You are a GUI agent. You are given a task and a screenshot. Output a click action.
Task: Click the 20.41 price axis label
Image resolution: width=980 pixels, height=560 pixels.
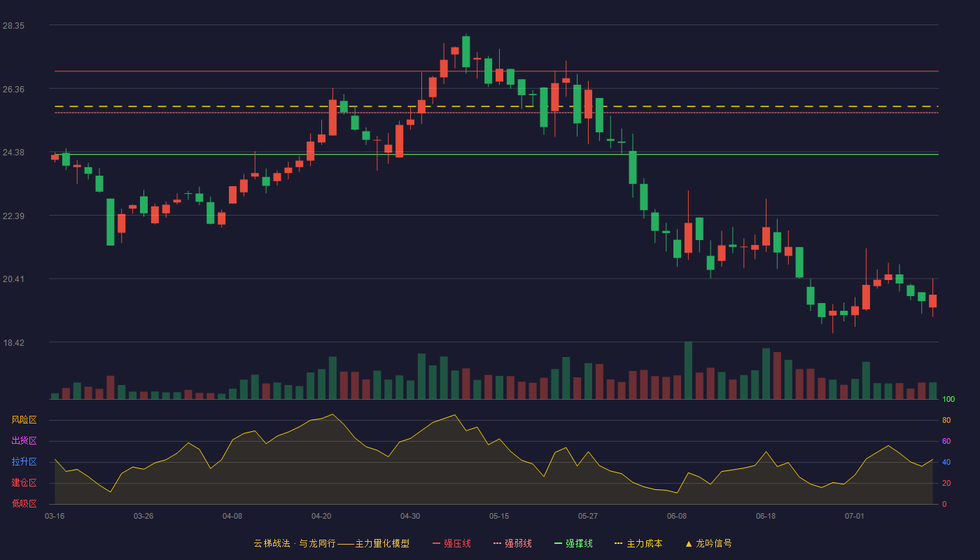point(13,279)
